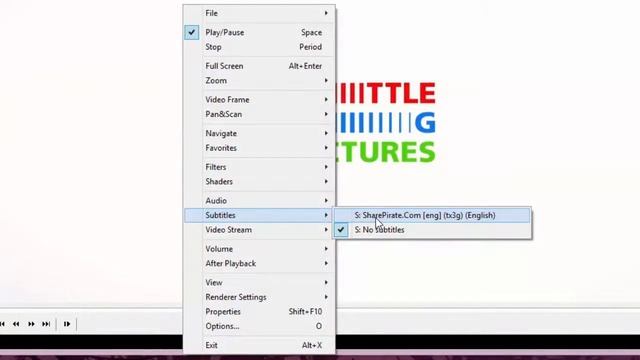This screenshot has width=640, height=360.
Task: Expand the Filters submenu
Action: click(259, 167)
